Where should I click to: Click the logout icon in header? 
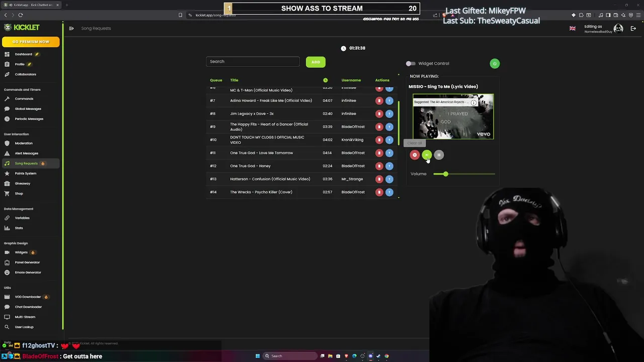tap(633, 29)
